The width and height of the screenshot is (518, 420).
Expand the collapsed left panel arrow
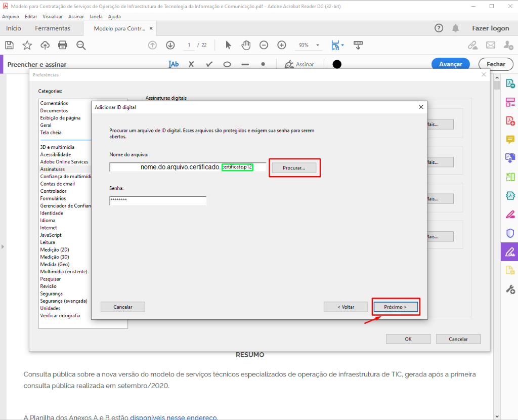point(3,246)
